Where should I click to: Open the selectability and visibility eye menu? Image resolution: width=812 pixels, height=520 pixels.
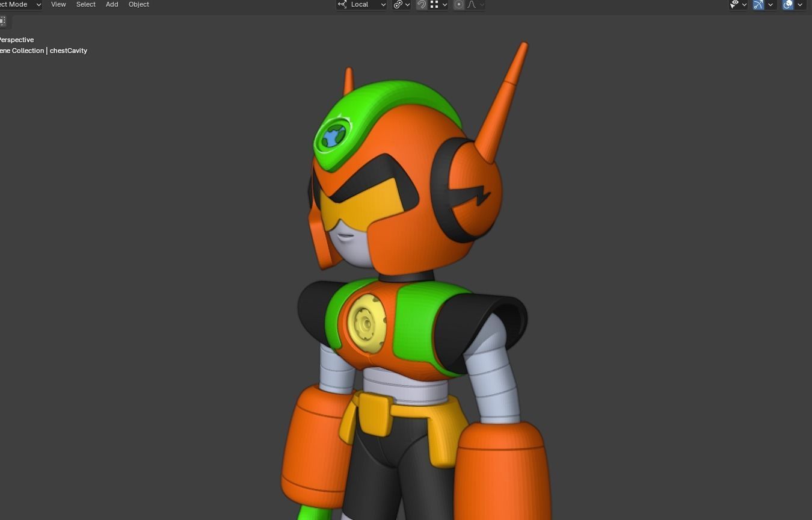click(738, 4)
